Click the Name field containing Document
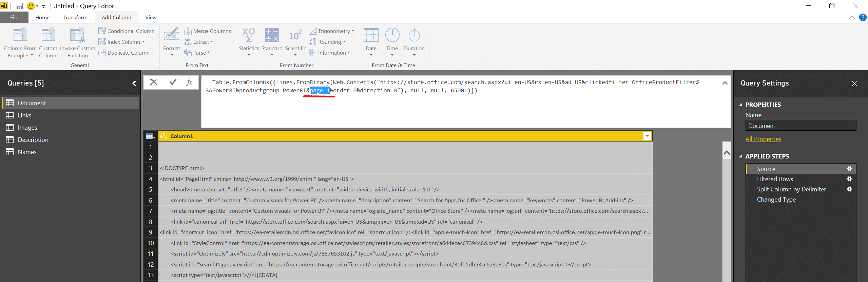The height and width of the screenshot is (282, 868). click(801, 126)
